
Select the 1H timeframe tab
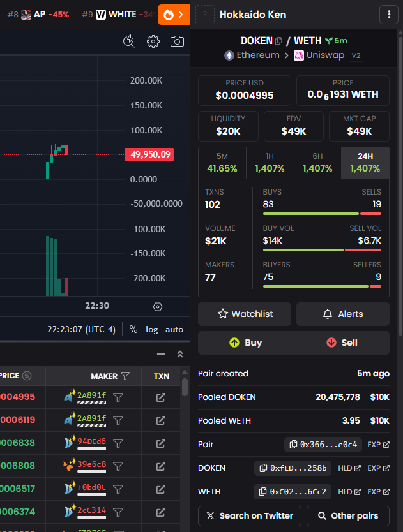coord(270,163)
